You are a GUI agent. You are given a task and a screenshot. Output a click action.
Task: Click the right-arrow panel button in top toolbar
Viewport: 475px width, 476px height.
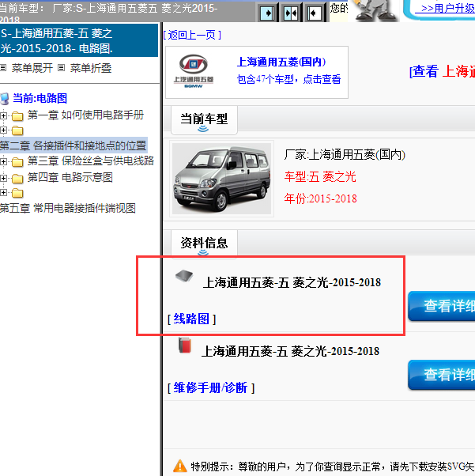coord(268,13)
